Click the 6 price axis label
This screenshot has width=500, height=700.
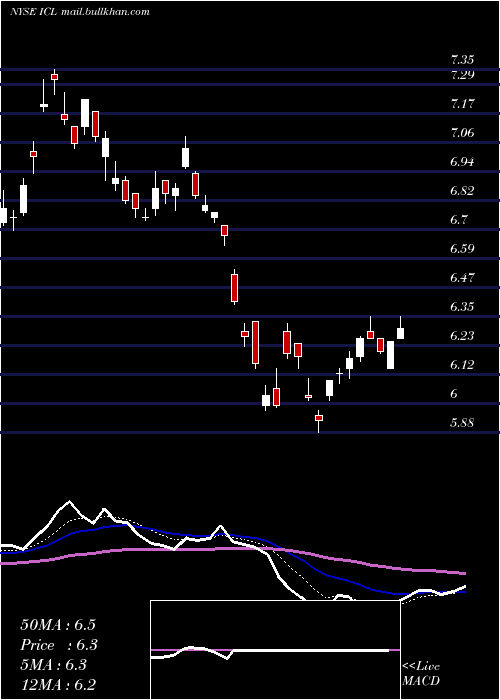454,394
